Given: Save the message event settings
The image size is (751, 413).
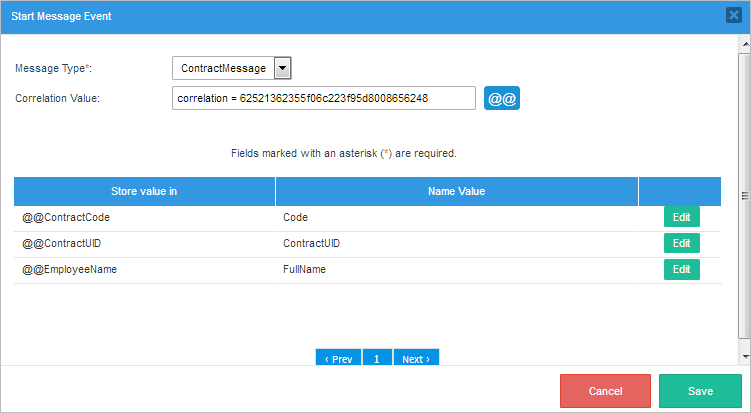Looking at the screenshot, I should [700, 391].
